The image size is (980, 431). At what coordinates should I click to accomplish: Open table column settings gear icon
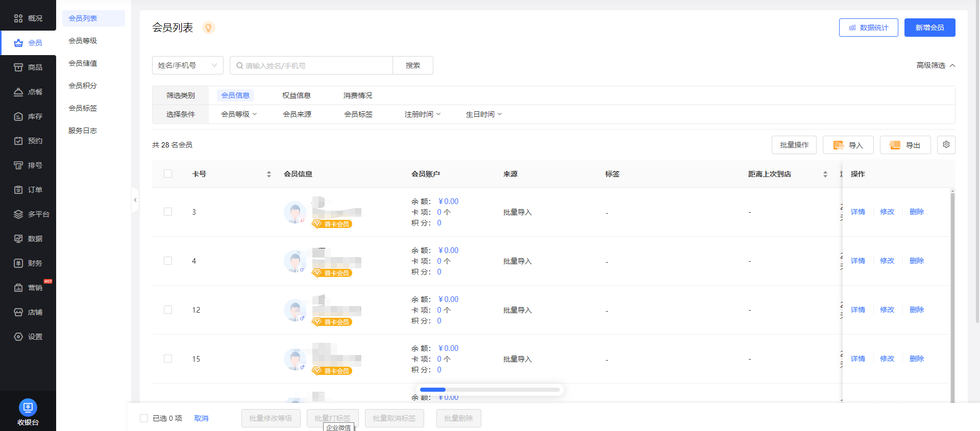(x=946, y=145)
